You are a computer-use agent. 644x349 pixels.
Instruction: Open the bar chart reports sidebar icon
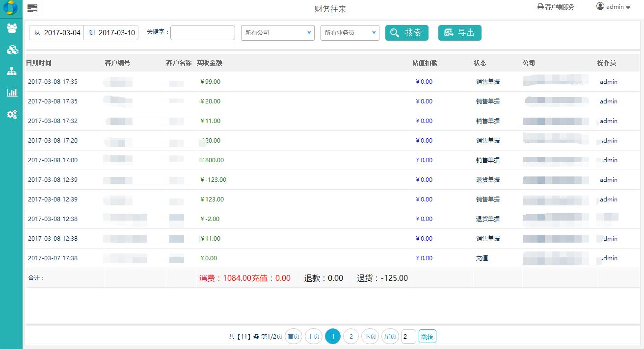click(12, 93)
